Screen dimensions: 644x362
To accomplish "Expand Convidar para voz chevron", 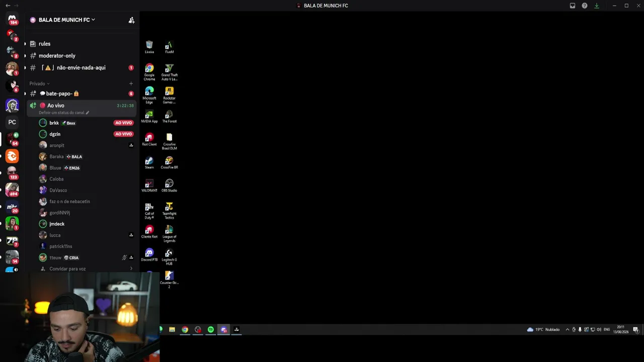I will tap(131, 269).
